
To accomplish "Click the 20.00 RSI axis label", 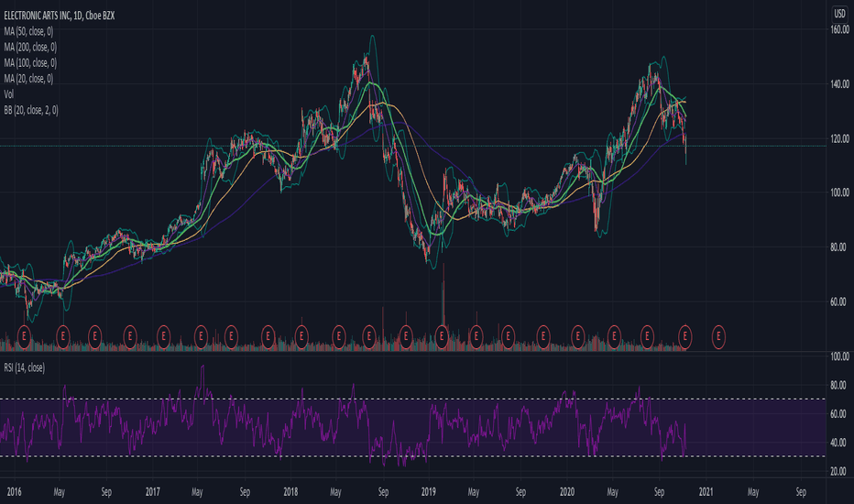I will pyautogui.click(x=838, y=471).
